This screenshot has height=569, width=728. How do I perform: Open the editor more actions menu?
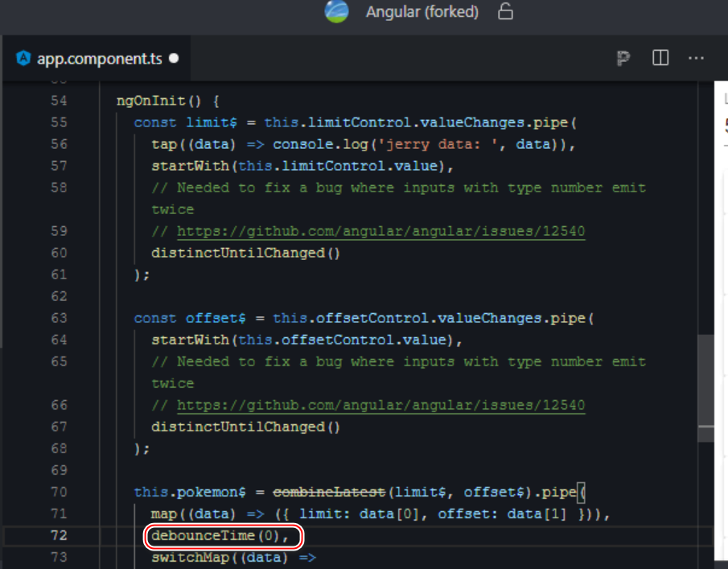point(696,58)
